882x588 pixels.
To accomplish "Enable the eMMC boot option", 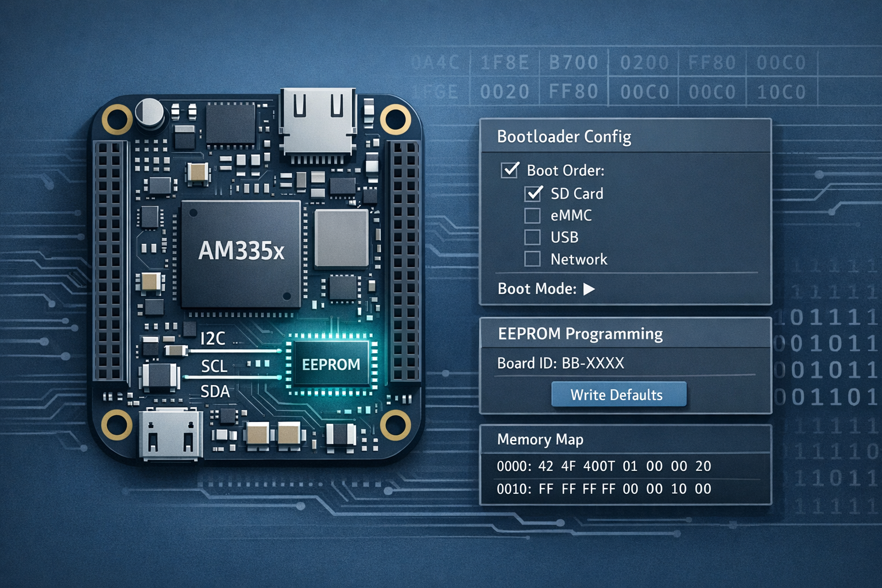I will (532, 216).
